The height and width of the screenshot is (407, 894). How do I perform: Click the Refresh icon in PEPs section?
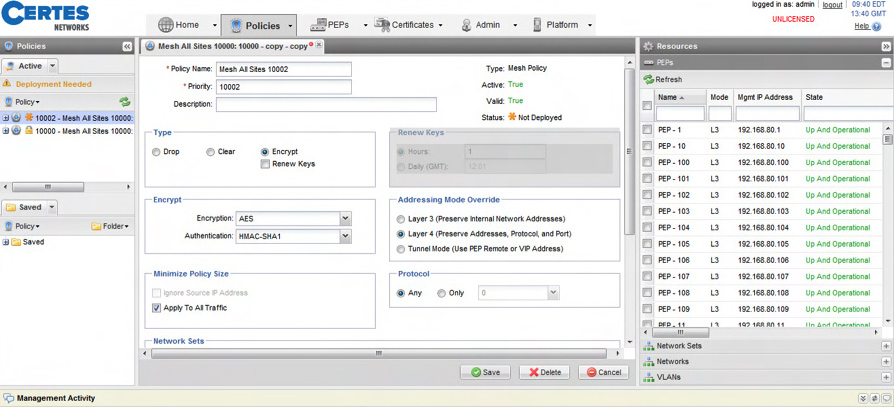pyautogui.click(x=649, y=79)
